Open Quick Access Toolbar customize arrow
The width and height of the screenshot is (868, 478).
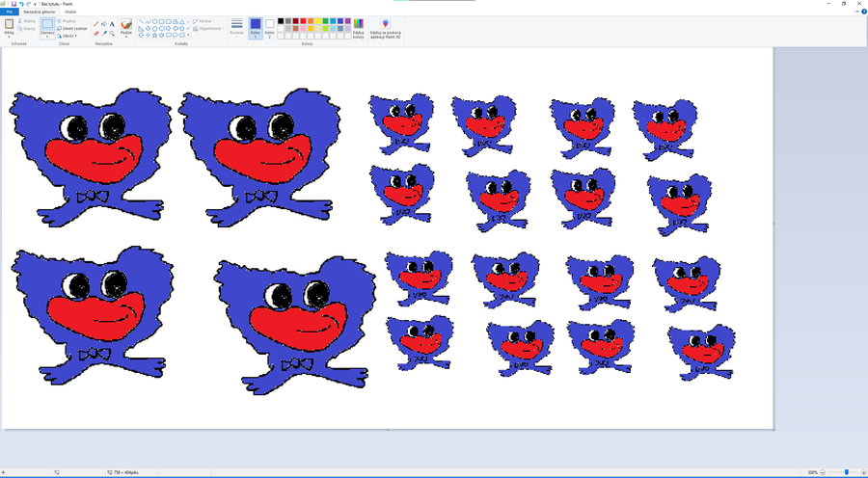35,4
